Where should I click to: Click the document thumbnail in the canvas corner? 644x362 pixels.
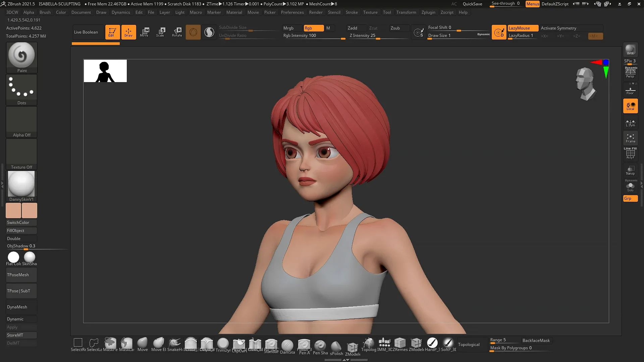(x=105, y=71)
